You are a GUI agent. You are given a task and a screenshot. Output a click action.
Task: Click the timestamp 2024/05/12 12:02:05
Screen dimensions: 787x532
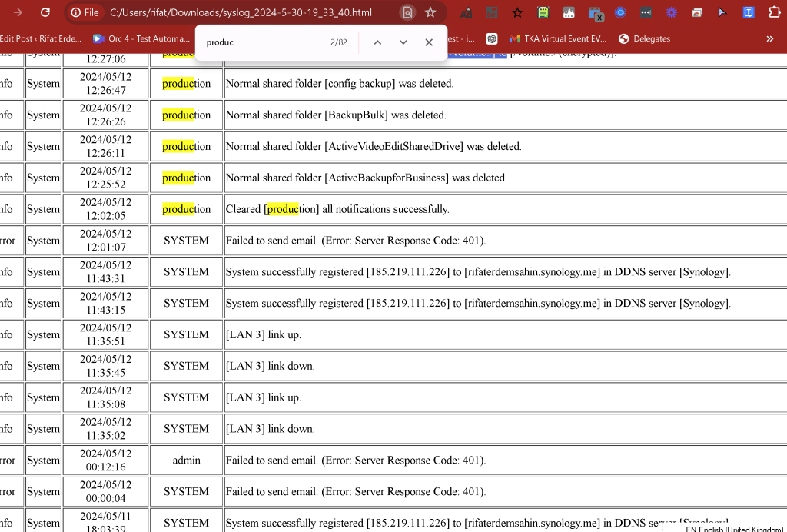coord(106,209)
